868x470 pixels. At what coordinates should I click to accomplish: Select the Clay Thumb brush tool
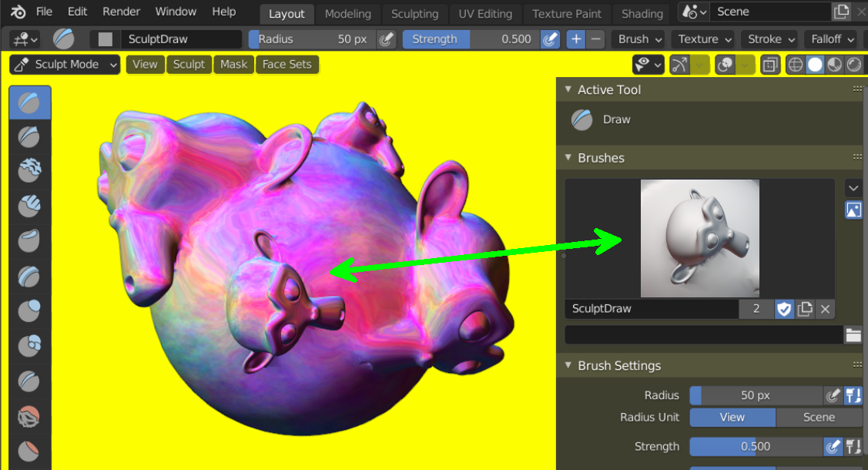[x=28, y=241]
